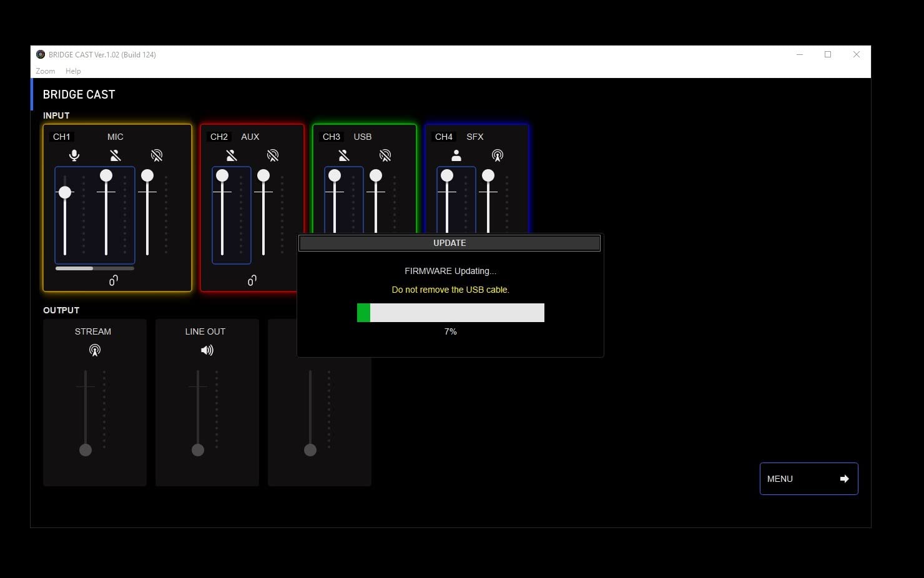
Task: Select the CH4 channel label
Action: point(444,137)
